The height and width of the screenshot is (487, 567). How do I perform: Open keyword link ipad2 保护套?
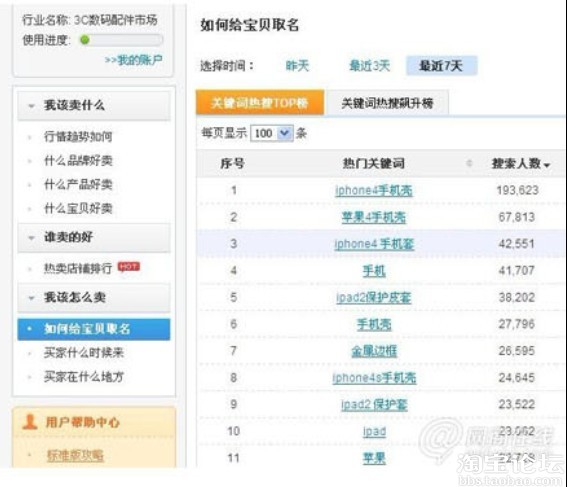click(x=374, y=405)
